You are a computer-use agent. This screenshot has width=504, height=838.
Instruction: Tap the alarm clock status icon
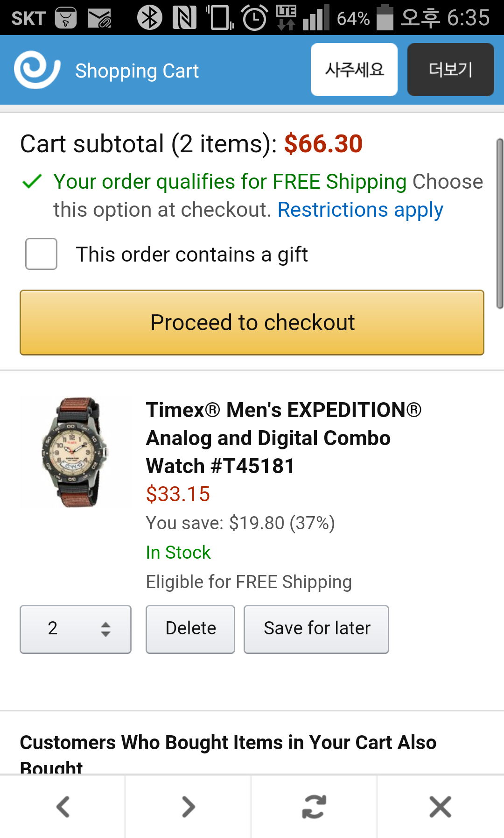pos(254,18)
